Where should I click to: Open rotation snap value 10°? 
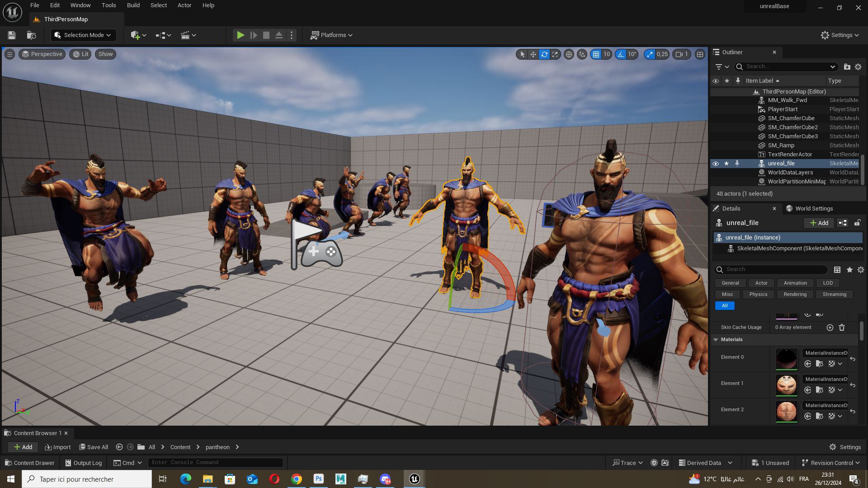(632, 54)
